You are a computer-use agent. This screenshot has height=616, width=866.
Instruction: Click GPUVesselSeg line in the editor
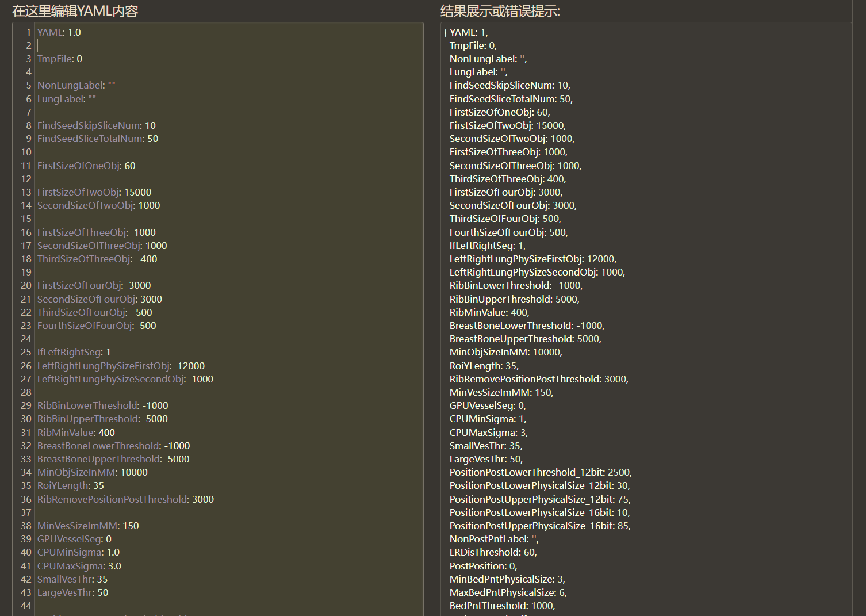tap(74, 539)
